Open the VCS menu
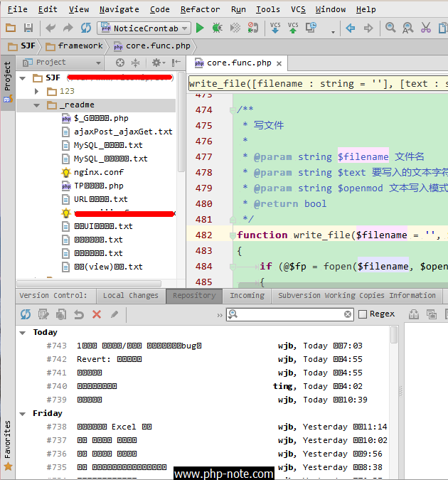Screen dimensions: 448x480 pos(298,9)
